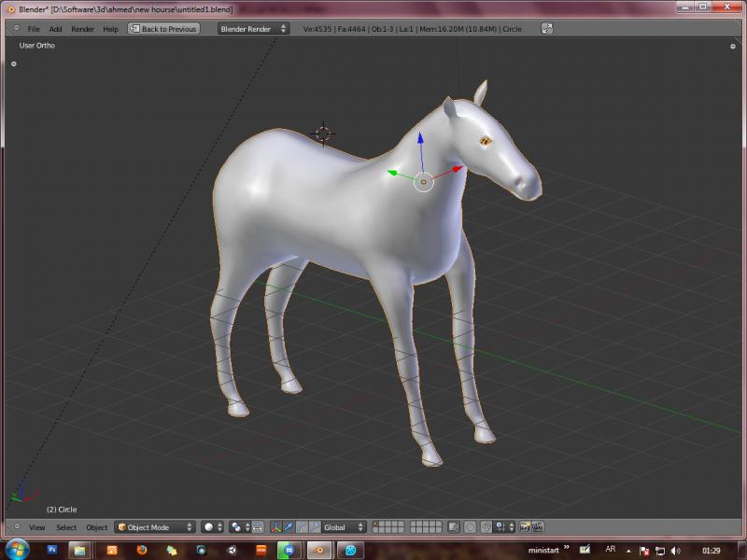Click the second group of layer buttons
The image size is (747, 560).
tap(426, 527)
